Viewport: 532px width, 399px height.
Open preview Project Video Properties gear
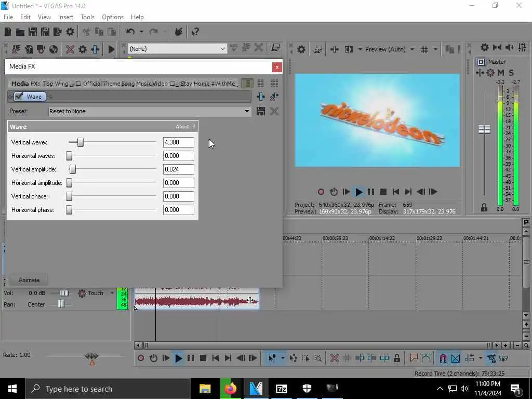coord(301,49)
